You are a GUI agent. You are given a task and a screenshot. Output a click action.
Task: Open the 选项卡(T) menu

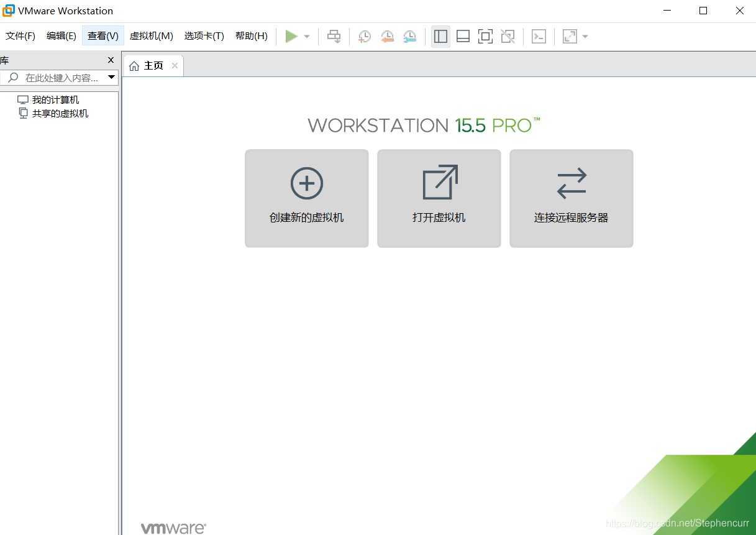[x=204, y=36]
